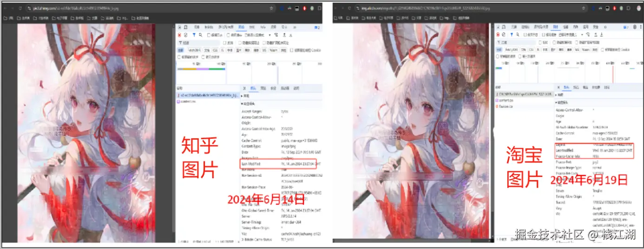Toggle device toolbar icon in Zhihu DevTools
Screen dimensions: 644x249
186,27
